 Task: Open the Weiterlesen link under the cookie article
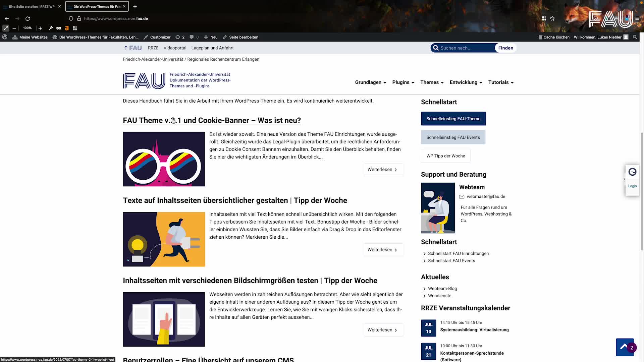click(x=383, y=169)
